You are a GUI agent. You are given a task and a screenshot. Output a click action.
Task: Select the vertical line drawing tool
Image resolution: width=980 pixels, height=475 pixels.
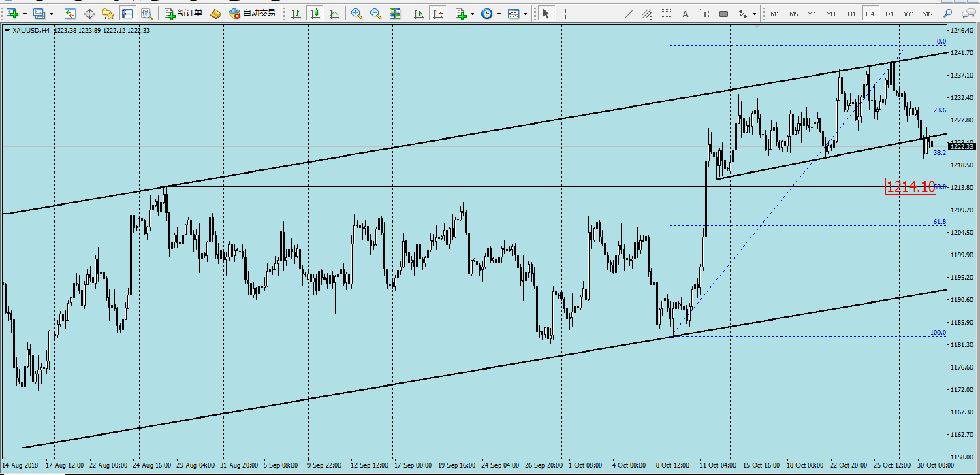click(589, 13)
